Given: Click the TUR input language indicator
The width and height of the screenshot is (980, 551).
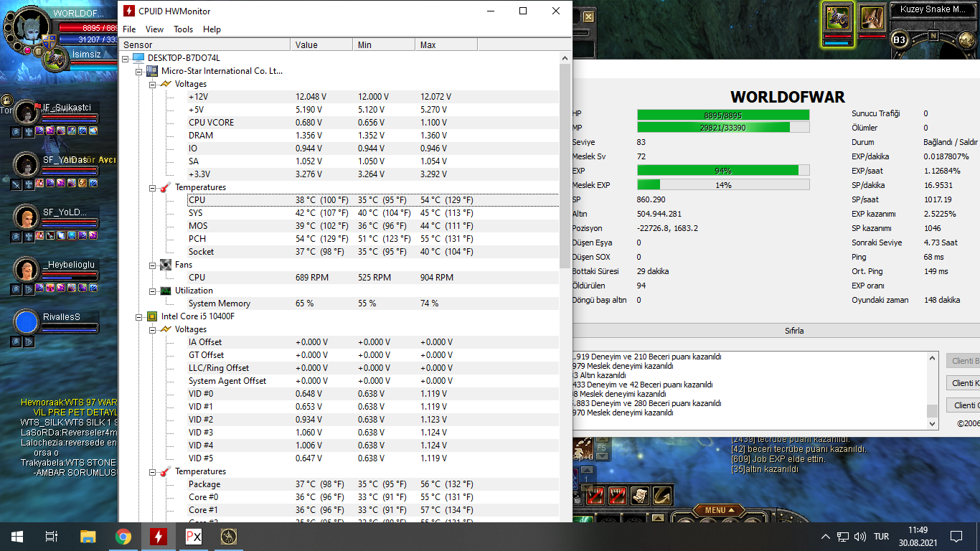Looking at the screenshot, I should (x=881, y=537).
